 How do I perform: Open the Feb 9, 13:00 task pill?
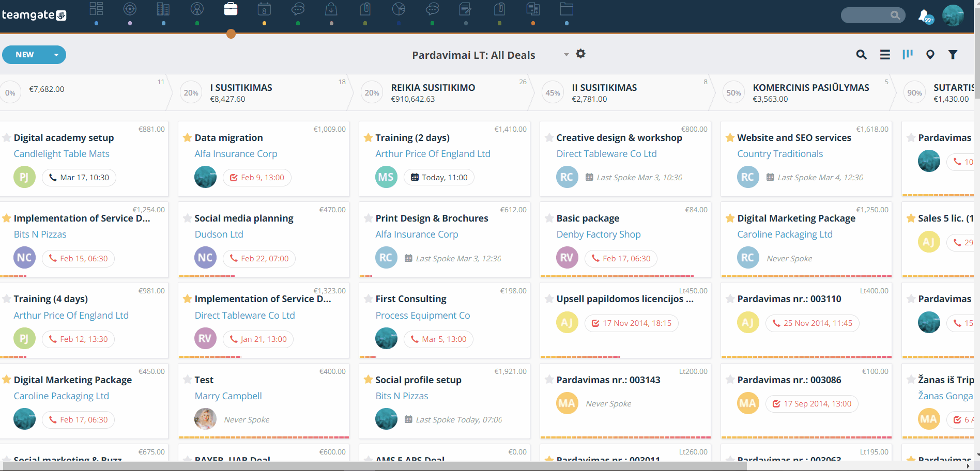257,178
